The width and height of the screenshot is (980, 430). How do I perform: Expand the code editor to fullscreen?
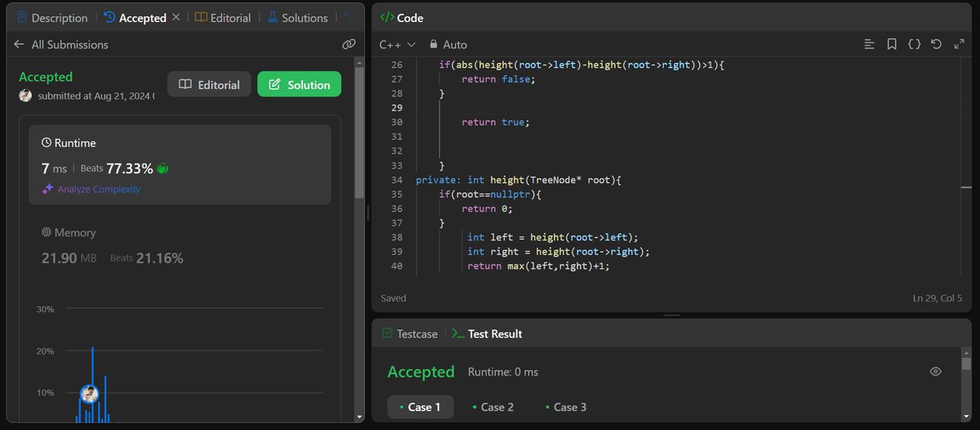tap(959, 44)
